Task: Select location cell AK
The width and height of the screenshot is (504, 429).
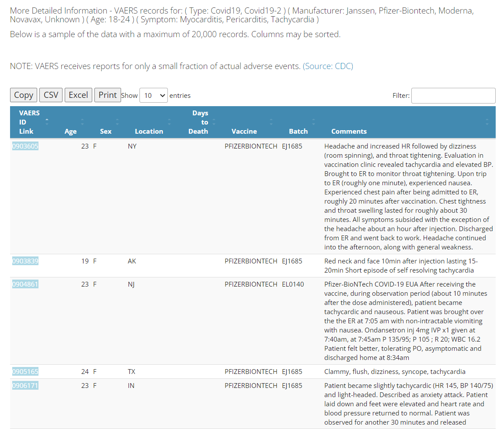Action: click(x=132, y=261)
